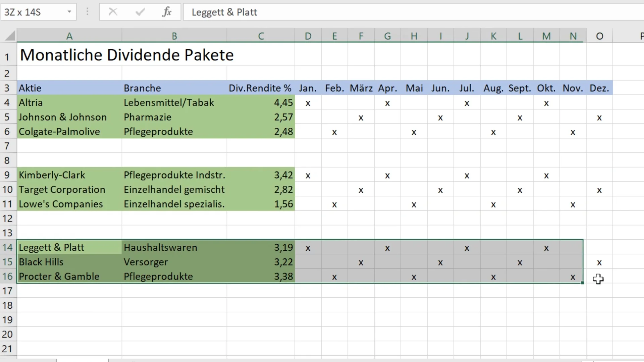The height and width of the screenshot is (362, 644).
Task: Select column B header
Action: pos(174,36)
